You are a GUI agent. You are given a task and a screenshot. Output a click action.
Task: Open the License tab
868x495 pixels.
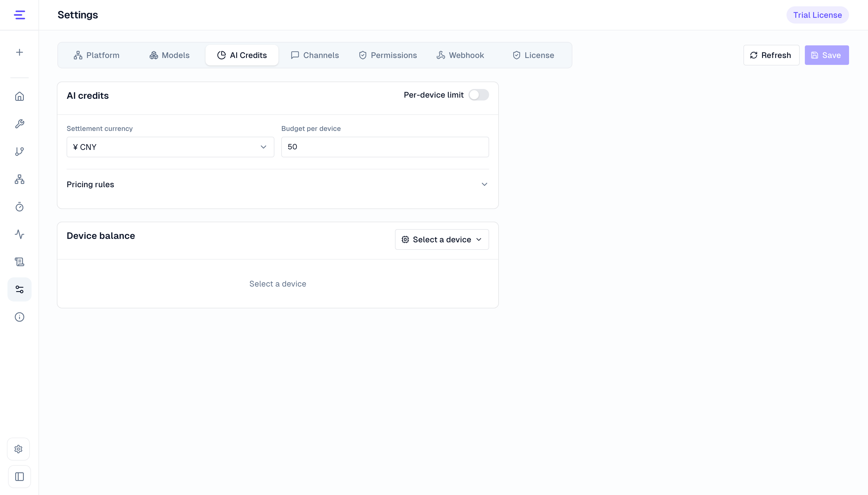[x=533, y=55]
